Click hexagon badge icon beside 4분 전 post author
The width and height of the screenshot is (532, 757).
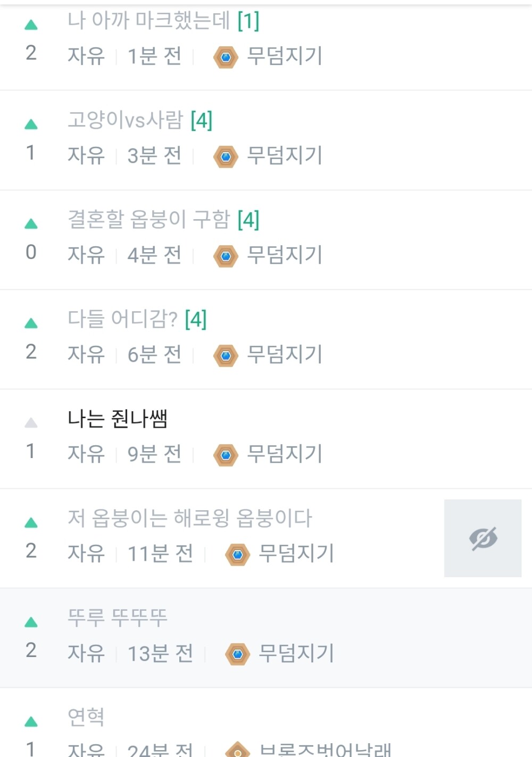226,256
